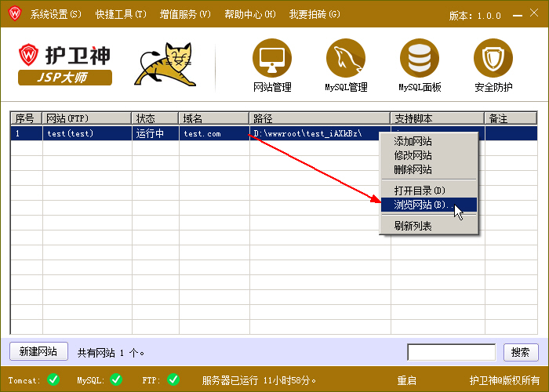Sort by the 状态 column header
Viewport: 549px width, 392px height.
coord(155,118)
